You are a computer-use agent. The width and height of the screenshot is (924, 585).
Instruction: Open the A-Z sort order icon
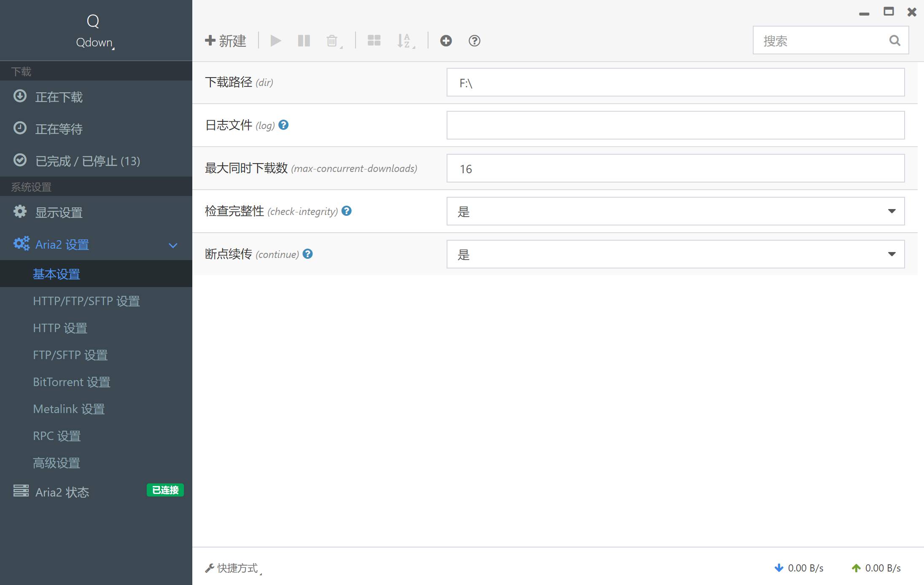(x=406, y=41)
